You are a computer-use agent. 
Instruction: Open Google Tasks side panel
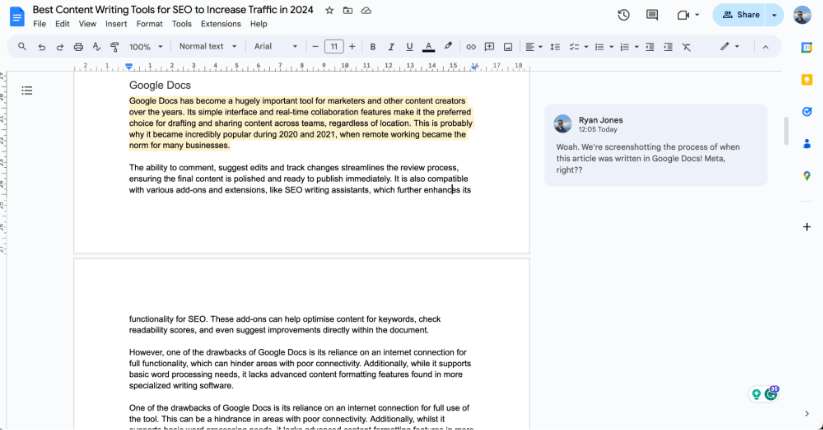807,111
